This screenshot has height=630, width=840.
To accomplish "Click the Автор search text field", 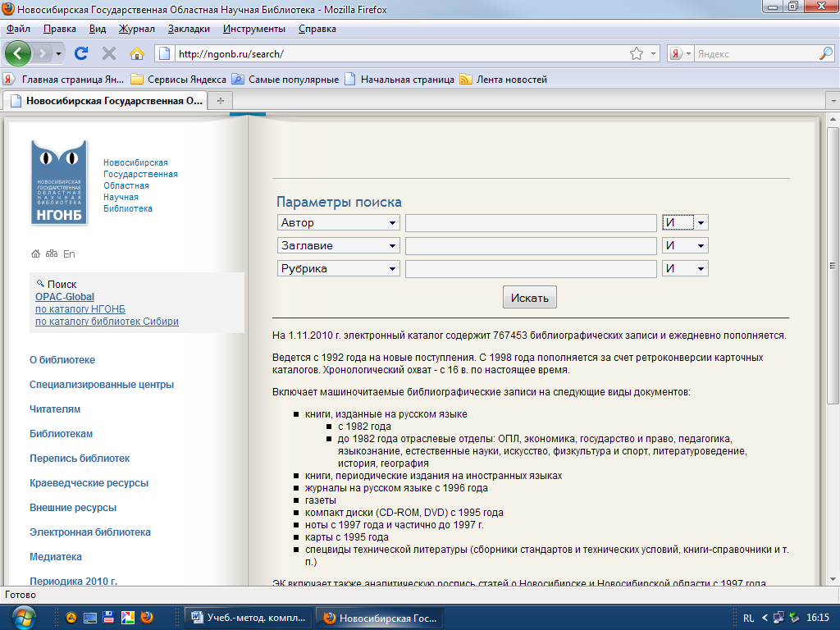I will (x=531, y=223).
